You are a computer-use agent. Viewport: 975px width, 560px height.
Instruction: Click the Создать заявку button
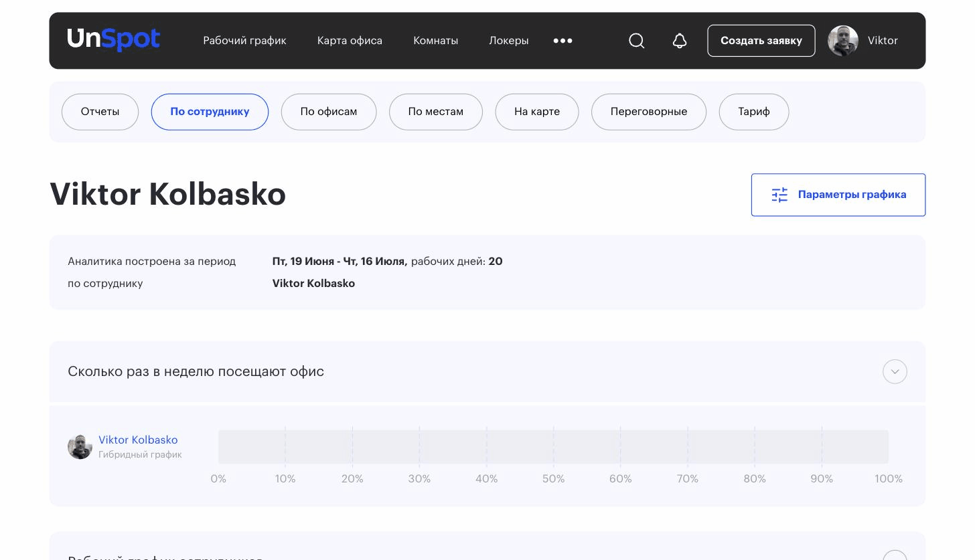(761, 41)
